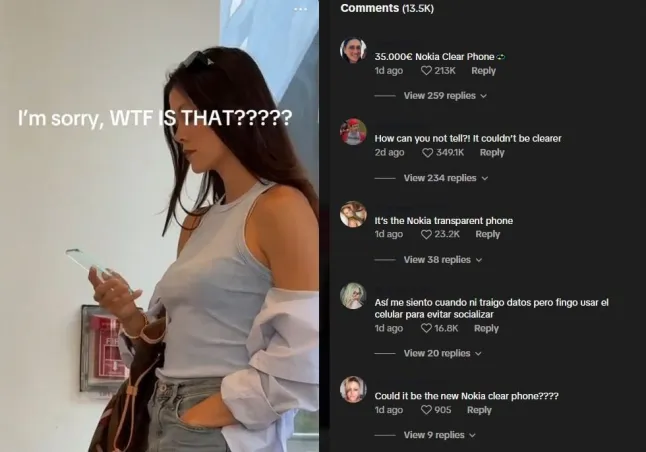Reply to 'Could it be the new Nokia' comment

(479, 410)
